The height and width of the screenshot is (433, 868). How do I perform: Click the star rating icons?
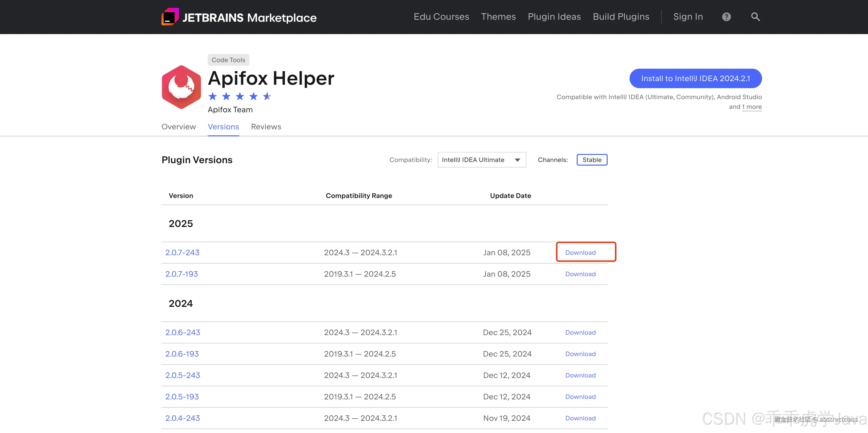click(x=240, y=97)
